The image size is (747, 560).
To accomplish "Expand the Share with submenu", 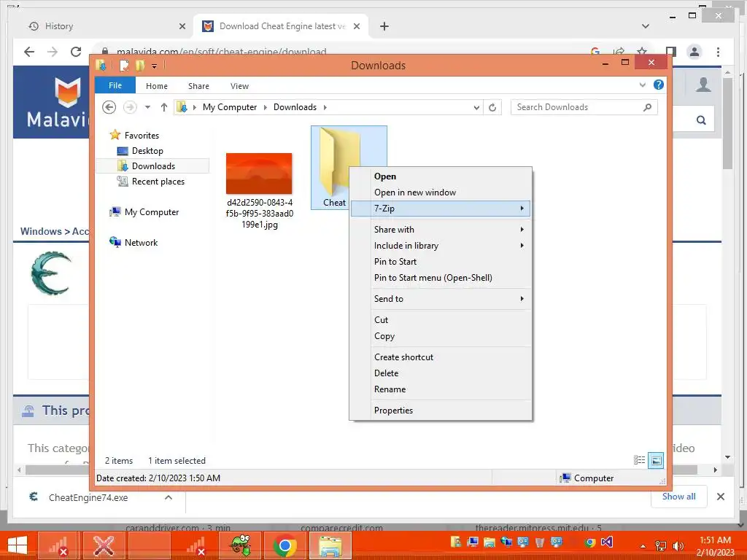I will 440,230.
